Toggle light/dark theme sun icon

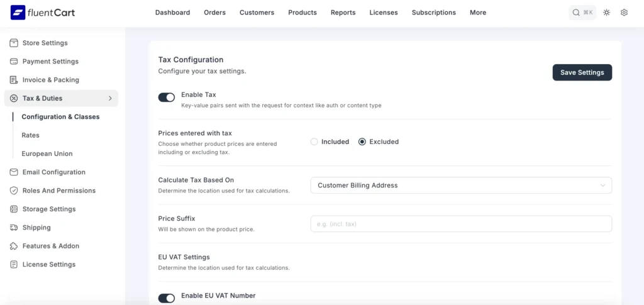coord(606,13)
